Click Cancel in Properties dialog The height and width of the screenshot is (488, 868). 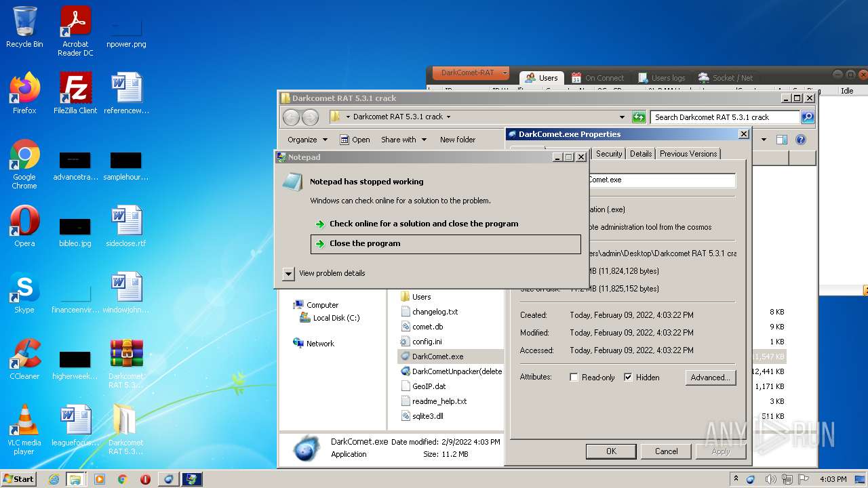click(x=666, y=451)
